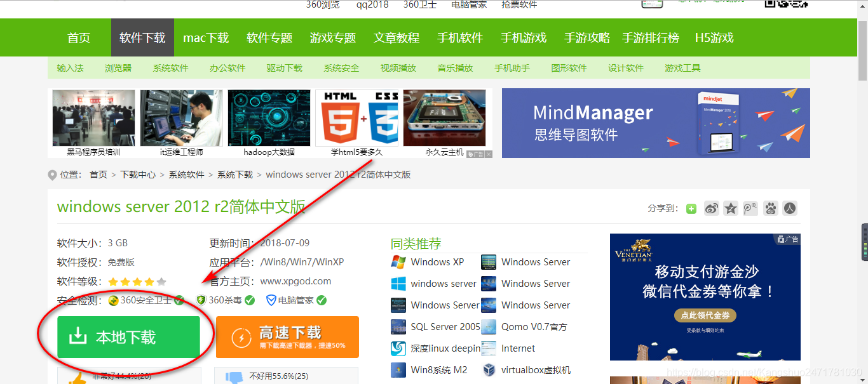
Task: Open the 首页 navigation tab
Action: coord(79,38)
